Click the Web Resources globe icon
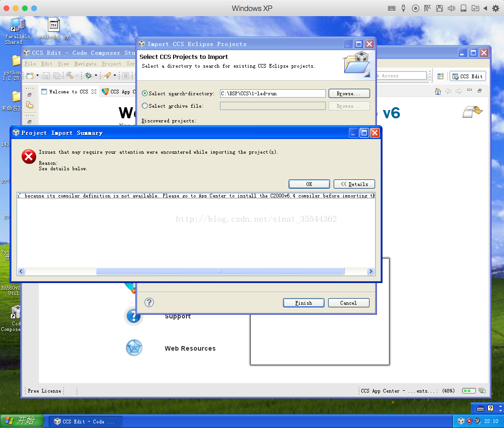The image size is (504, 428). pyautogui.click(x=134, y=347)
